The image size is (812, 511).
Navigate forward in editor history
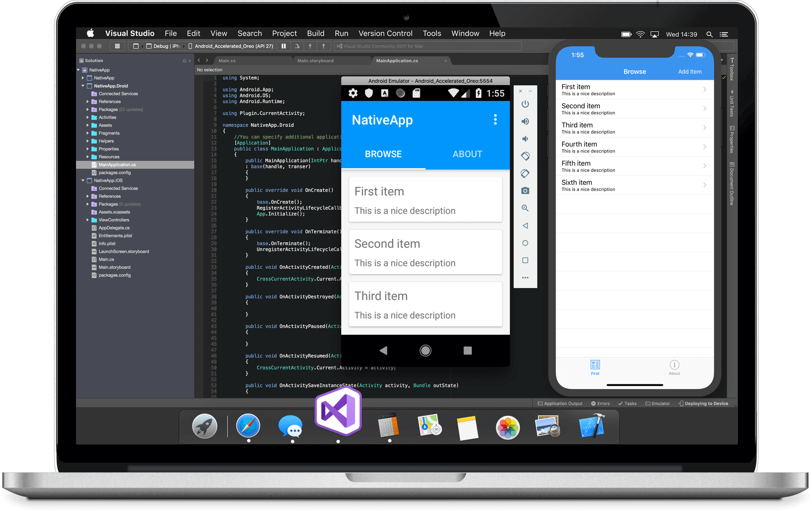pyautogui.click(x=207, y=60)
